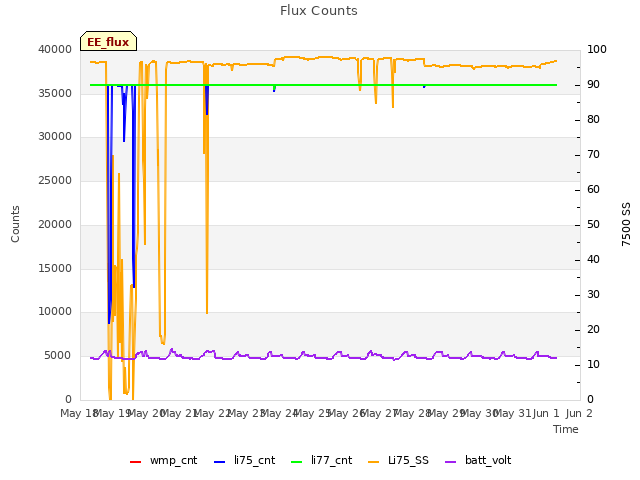Toggle the batt_volt legend entry

click(x=478, y=460)
